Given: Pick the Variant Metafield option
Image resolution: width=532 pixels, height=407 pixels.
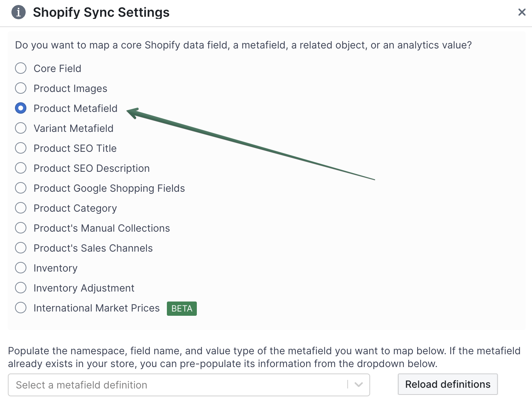Looking at the screenshot, I should click(x=21, y=128).
